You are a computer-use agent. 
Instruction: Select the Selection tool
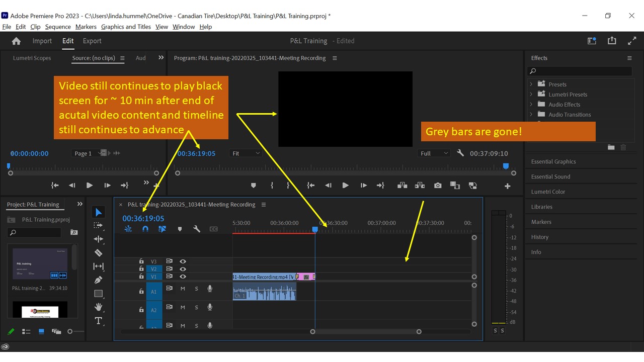pos(99,212)
